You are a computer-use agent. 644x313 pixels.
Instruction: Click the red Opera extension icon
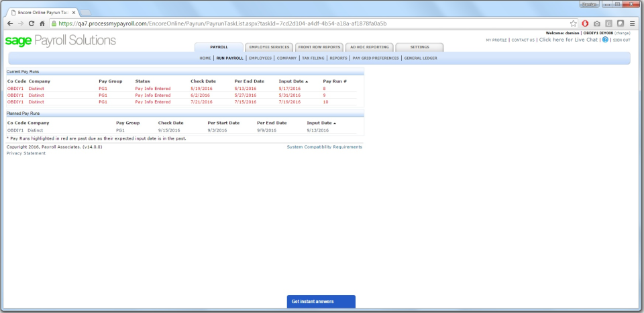point(585,24)
